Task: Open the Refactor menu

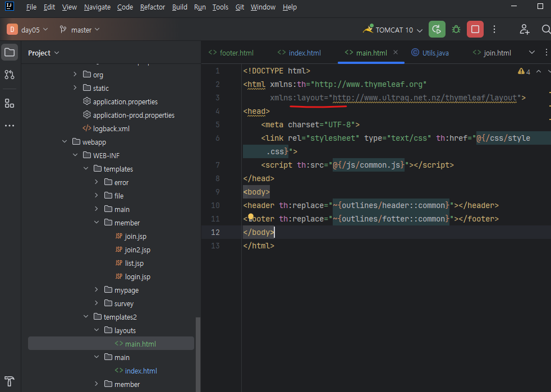Action: (152, 7)
